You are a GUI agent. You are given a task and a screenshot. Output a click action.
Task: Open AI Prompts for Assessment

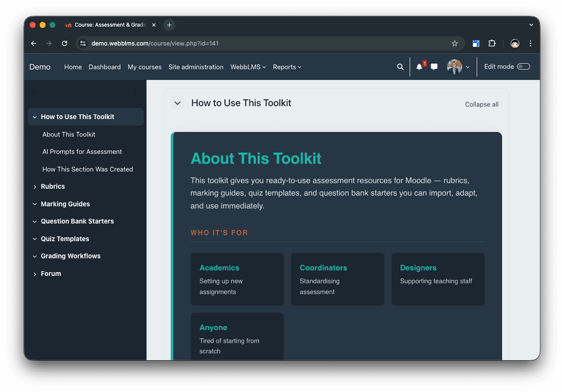pos(82,152)
